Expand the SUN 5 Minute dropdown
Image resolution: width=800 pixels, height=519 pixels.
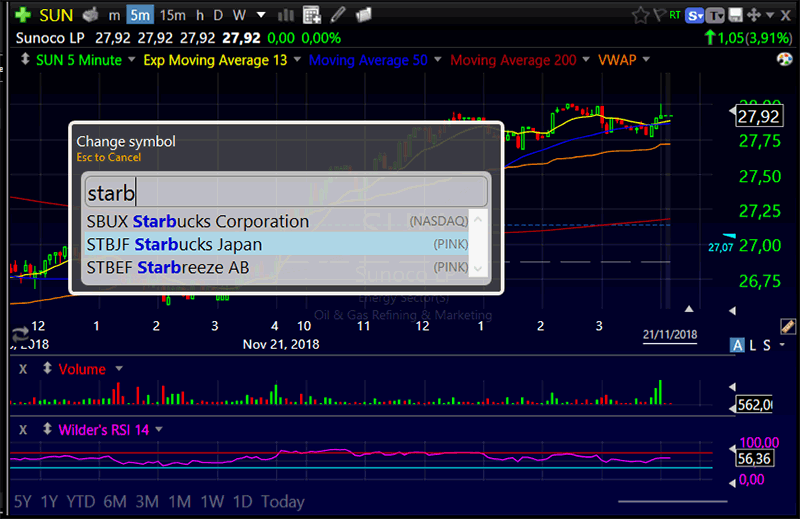(x=132, y=60)
